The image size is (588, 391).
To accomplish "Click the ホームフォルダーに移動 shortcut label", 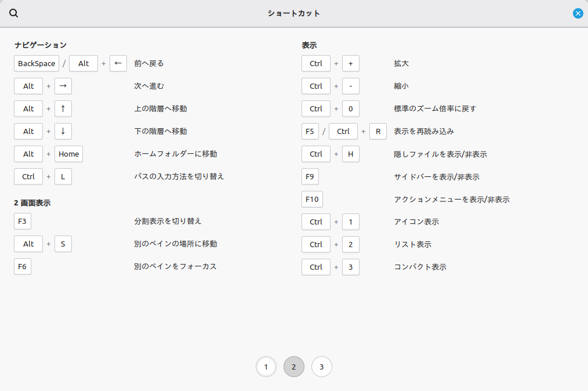I will click(x=176, y=154).
